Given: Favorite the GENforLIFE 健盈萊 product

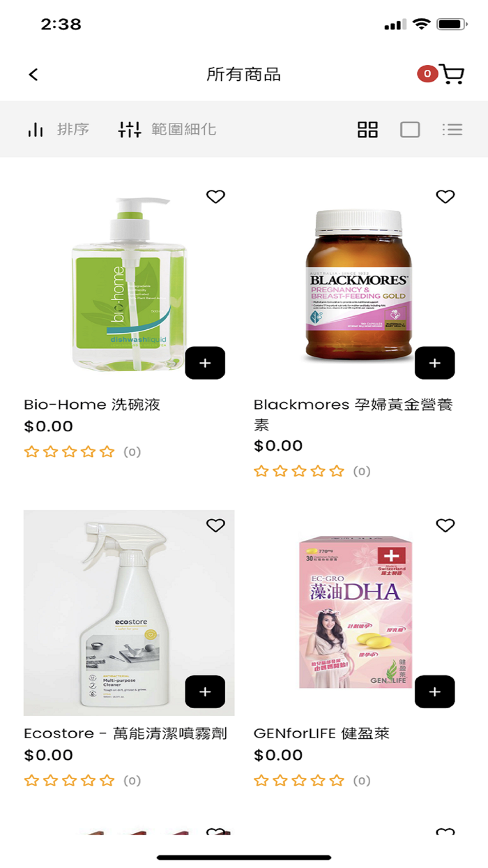Looking at the screenshot, I should pyautogui.click(x=445, y=525).
